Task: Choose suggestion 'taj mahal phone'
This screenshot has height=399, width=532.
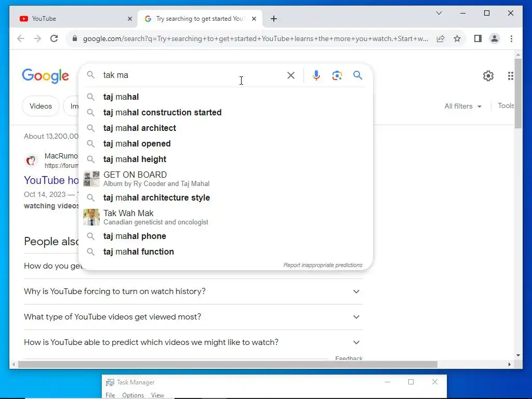Action: point(225,236)
